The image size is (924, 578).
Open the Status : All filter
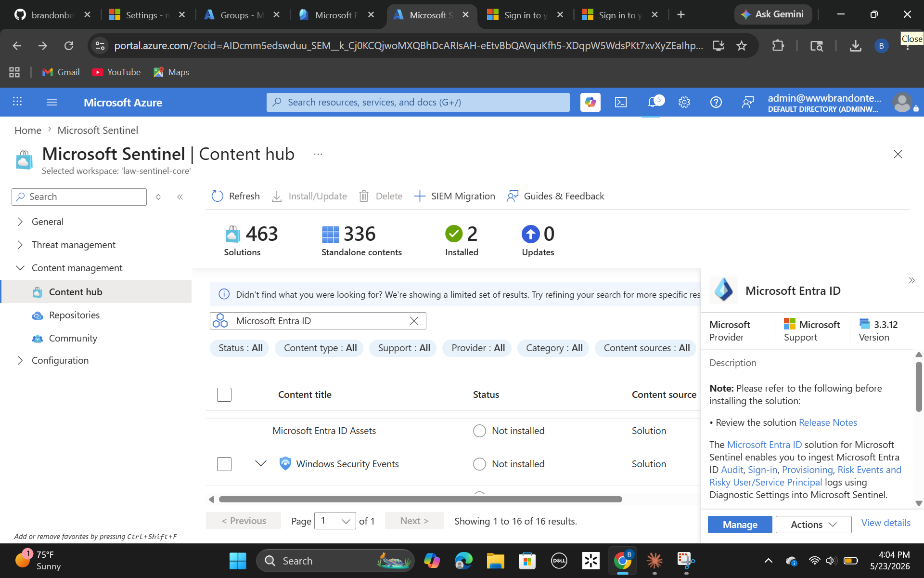240,348
